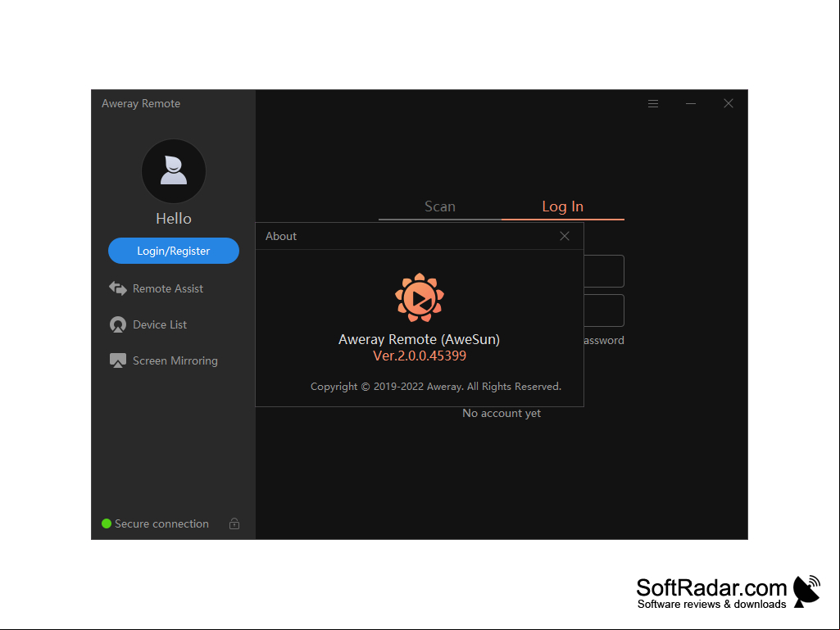Click the partially hidden password link
Viewport: 840px width, 630px height.
point(604,340)
